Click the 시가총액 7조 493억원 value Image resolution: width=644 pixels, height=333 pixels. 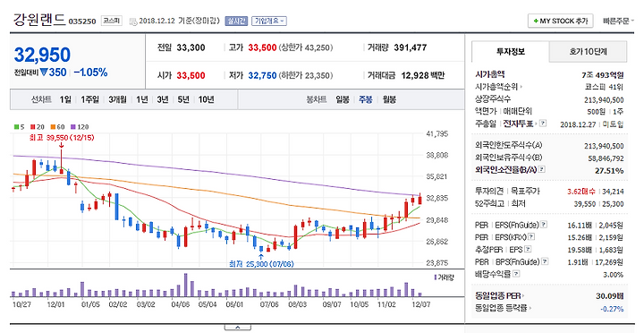pyautogui.click(x=603, y=75)
